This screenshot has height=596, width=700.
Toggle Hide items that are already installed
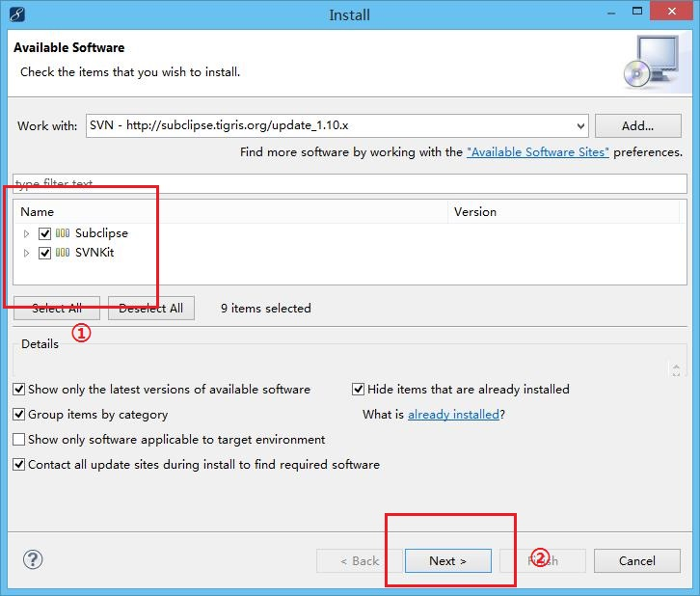[x=358, y=390]
